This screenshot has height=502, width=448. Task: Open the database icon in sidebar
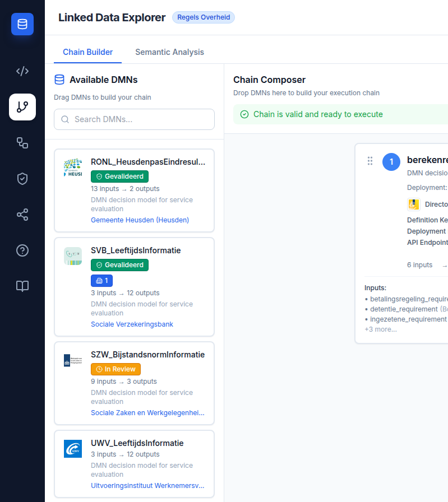coord(22,24)
